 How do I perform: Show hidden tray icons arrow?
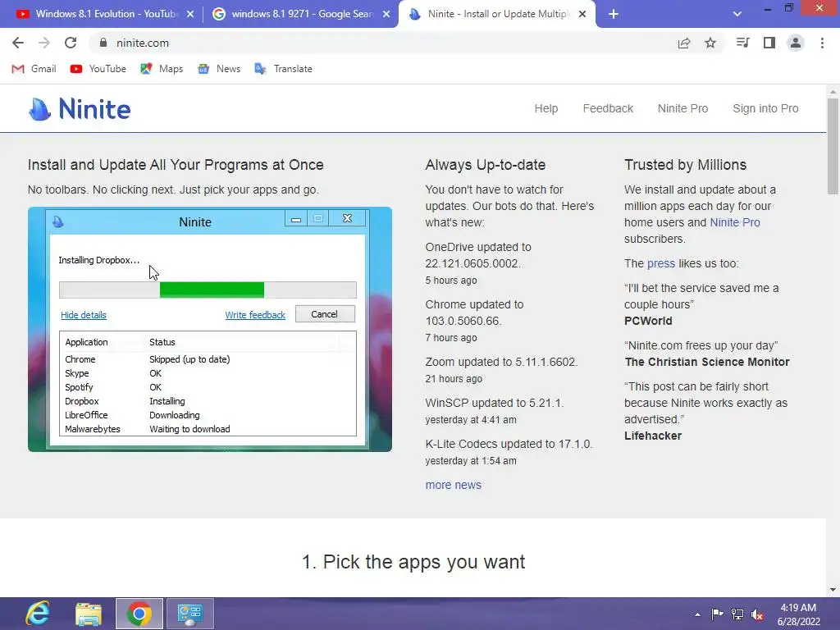pos(697,614)
